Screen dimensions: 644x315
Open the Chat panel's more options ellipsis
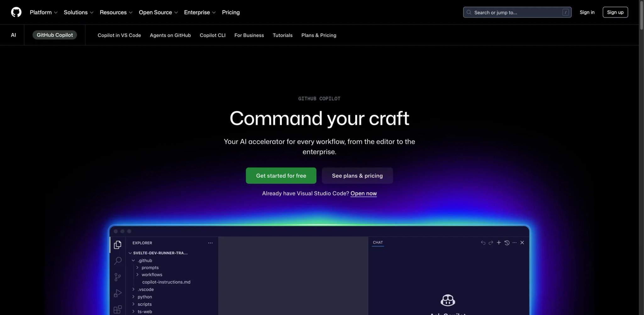tap(514, 242)
